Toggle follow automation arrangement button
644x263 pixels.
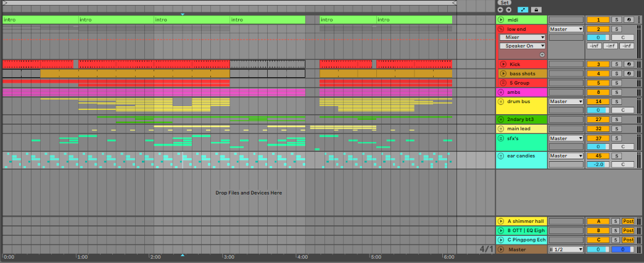click(x=523, y=10)
